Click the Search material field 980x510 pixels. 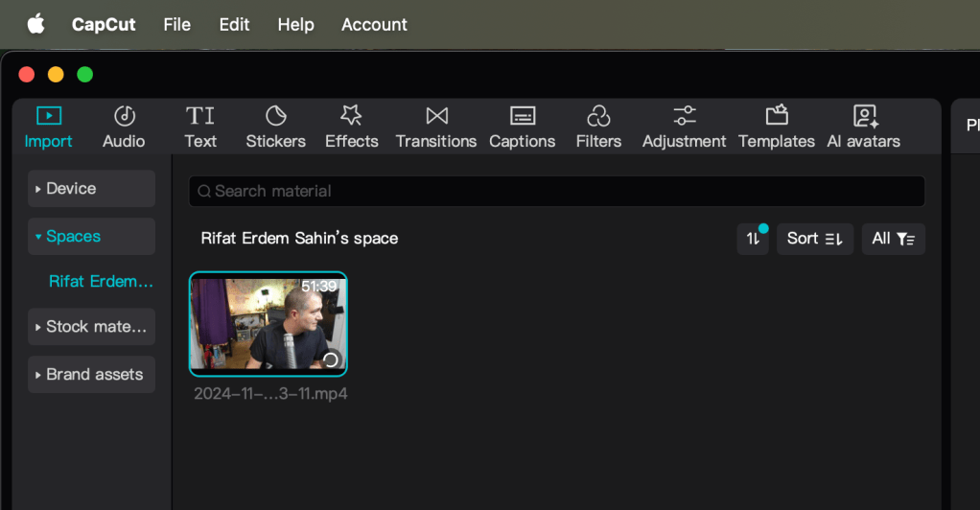[x=557, y=192]
